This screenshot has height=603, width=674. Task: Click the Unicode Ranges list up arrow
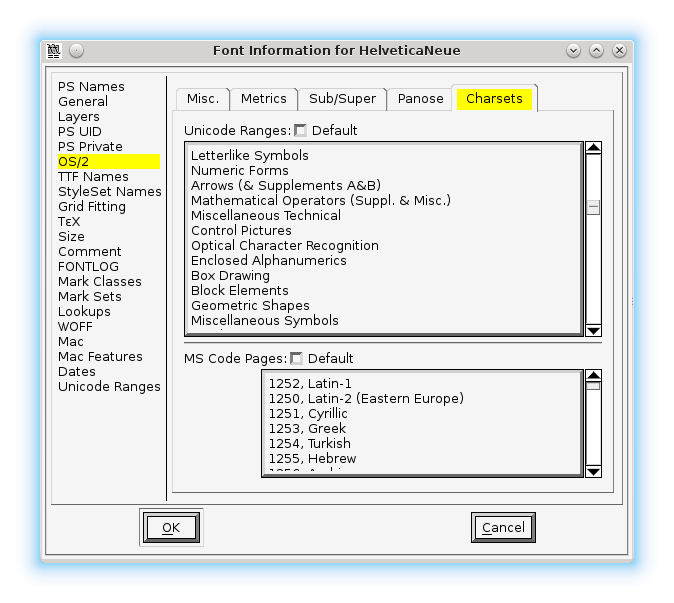(x=594, y=148)
